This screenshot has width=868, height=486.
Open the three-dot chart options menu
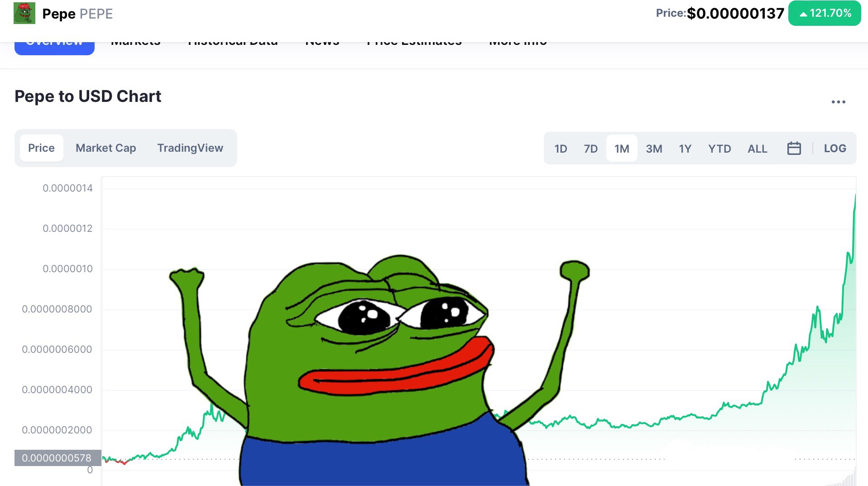pyautogui.click(x=838, y=102)
